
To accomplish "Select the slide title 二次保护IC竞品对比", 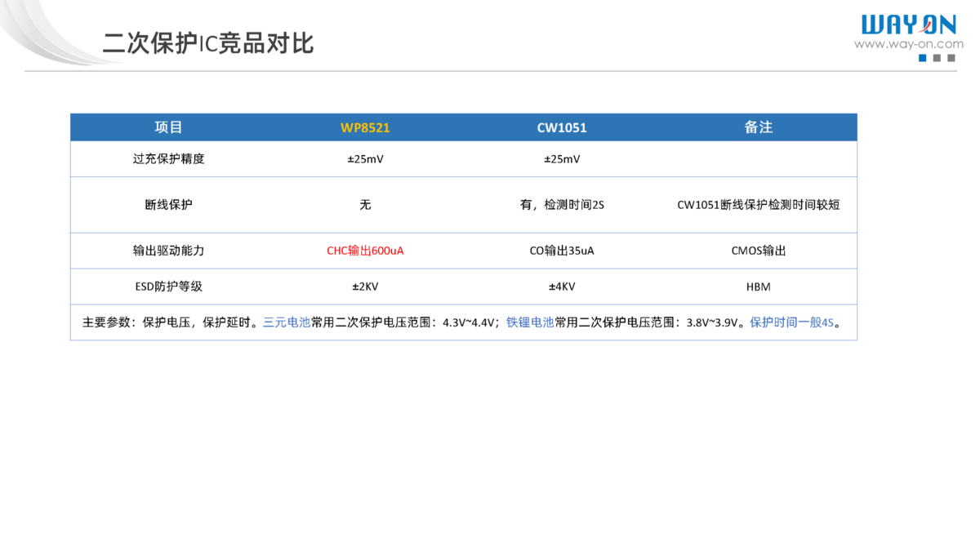I will tap(208, 43).
